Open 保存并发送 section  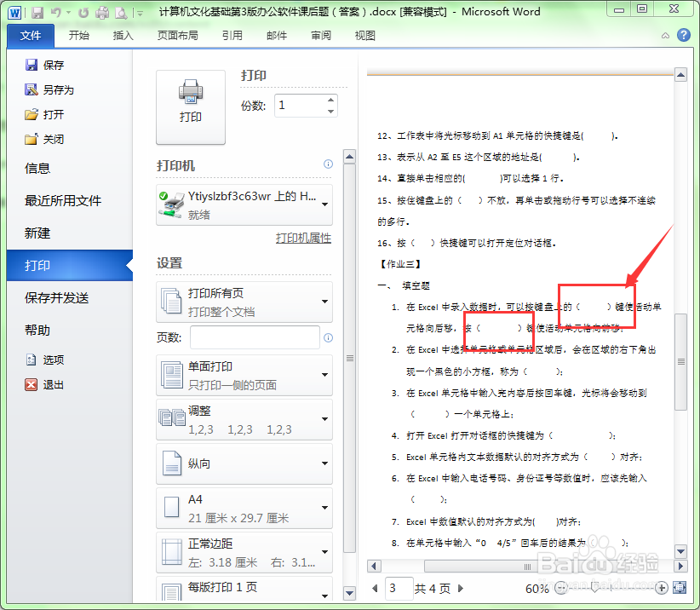click(x=57, y=297)
